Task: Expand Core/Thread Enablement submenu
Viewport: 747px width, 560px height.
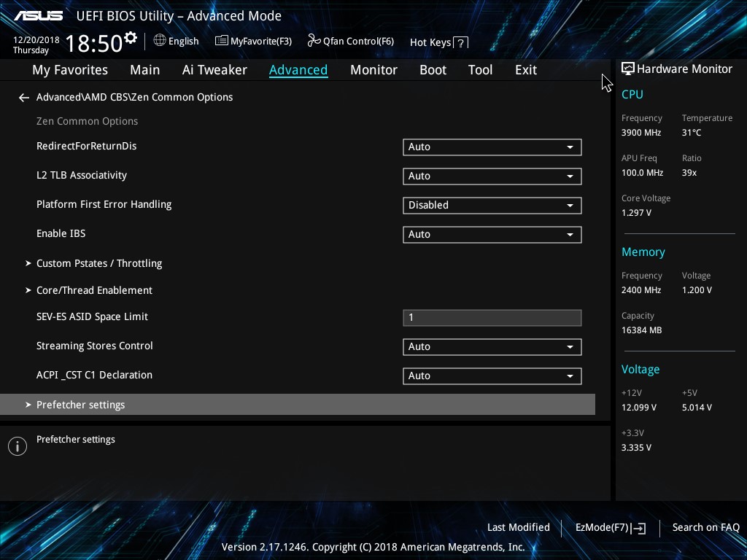Action: click(x=94, y=290)
